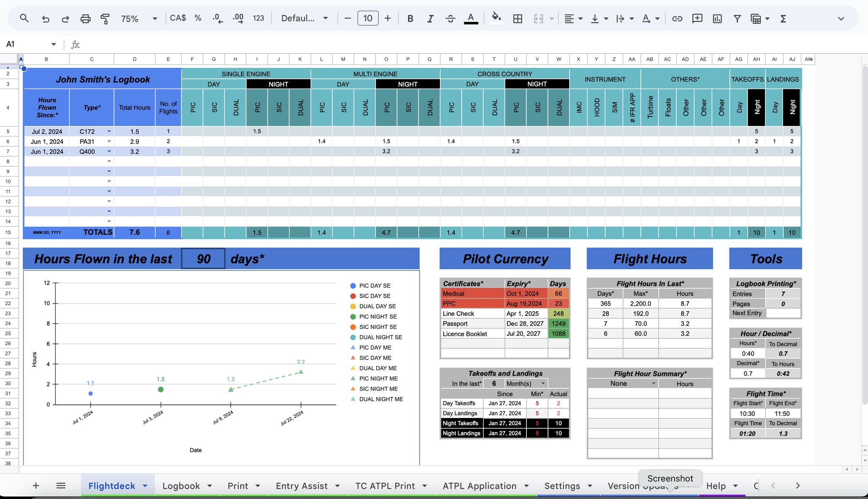Open more number formats (123)
This screenshot has height=499, width=868.
pos(258,18)
